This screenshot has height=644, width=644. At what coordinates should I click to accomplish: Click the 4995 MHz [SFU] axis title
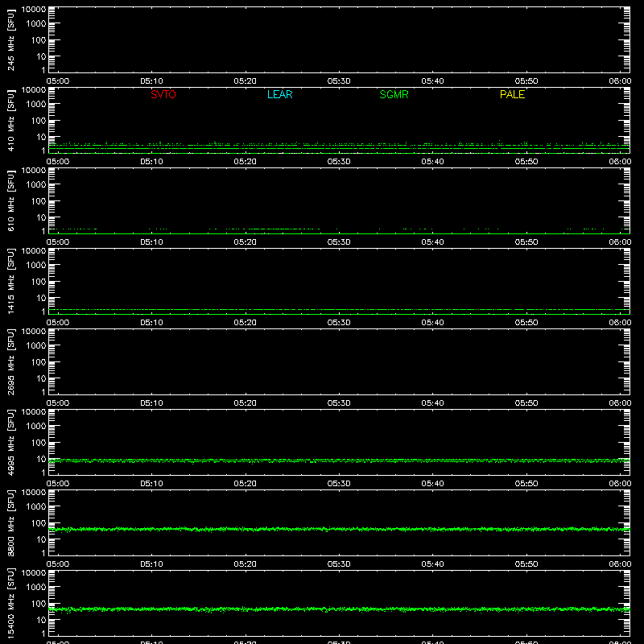10,443
